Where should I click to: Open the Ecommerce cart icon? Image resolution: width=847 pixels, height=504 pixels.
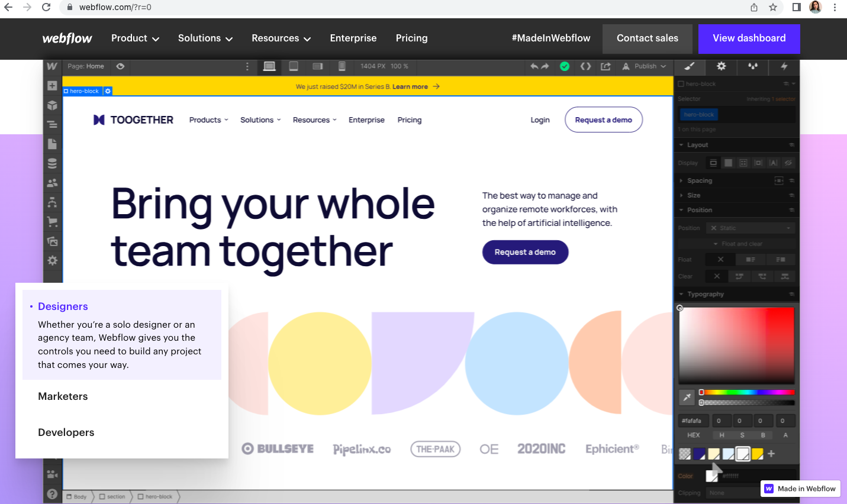[52, 222]
